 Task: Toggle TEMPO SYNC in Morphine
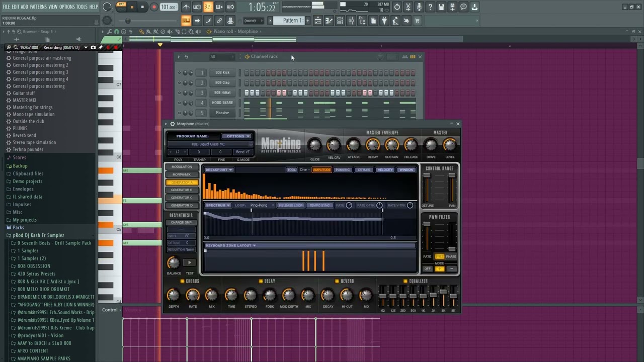319,205
